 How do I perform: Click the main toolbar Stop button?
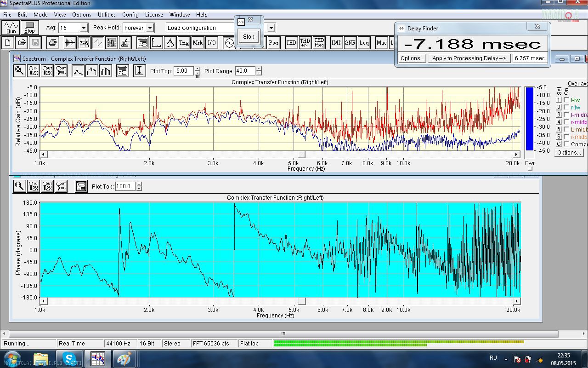[x=29, y=28]
